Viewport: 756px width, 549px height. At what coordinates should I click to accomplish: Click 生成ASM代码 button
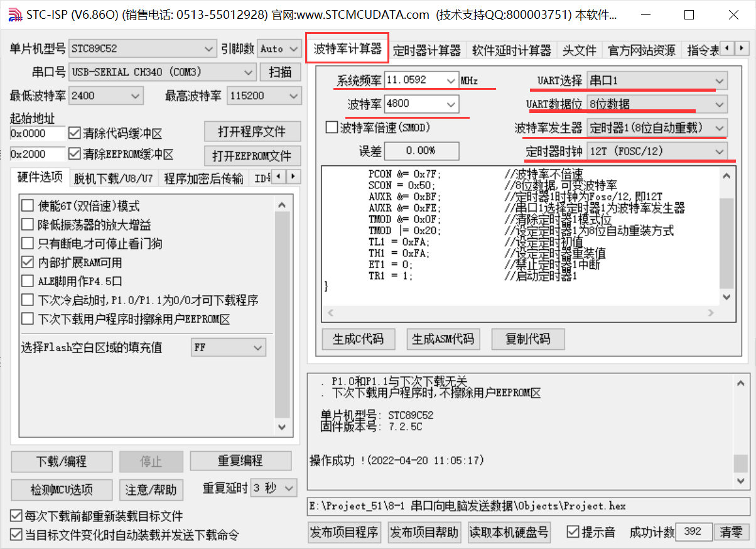[x=443, y=339]
